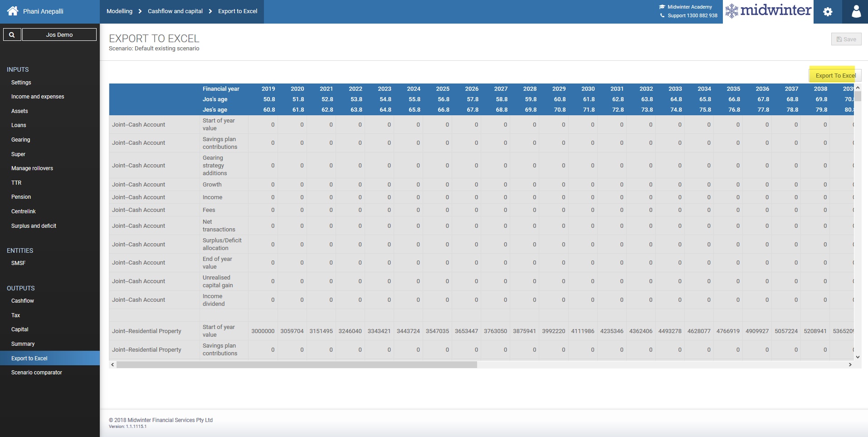Go to Modelling breadcrumb
This screenshot has width=868, height=437.
coord(119,11)
